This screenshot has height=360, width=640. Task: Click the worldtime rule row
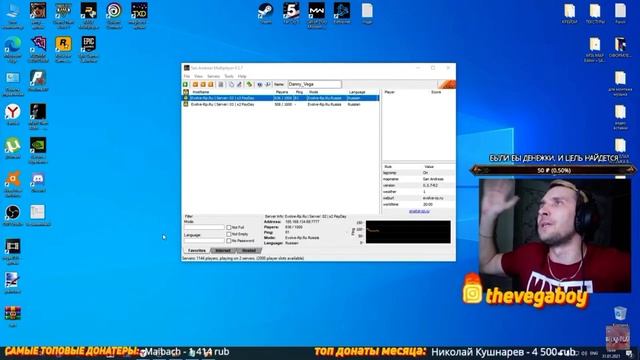tap(419, 204)
